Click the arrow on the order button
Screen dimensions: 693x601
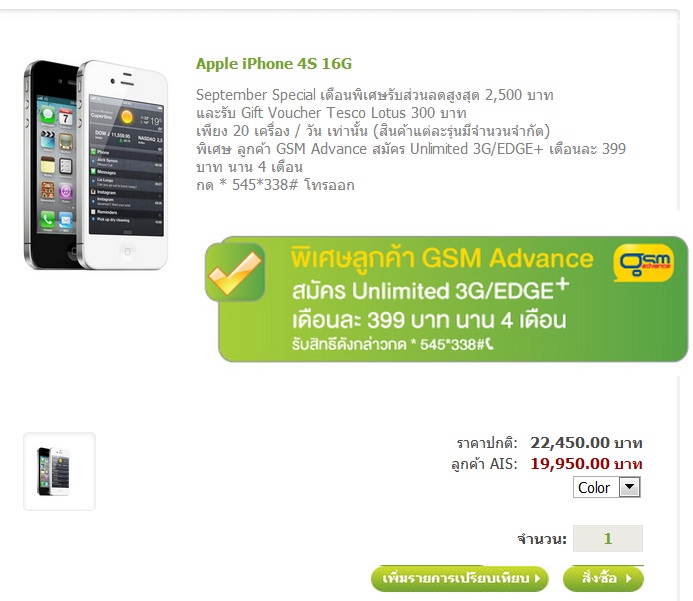[628, 578]
